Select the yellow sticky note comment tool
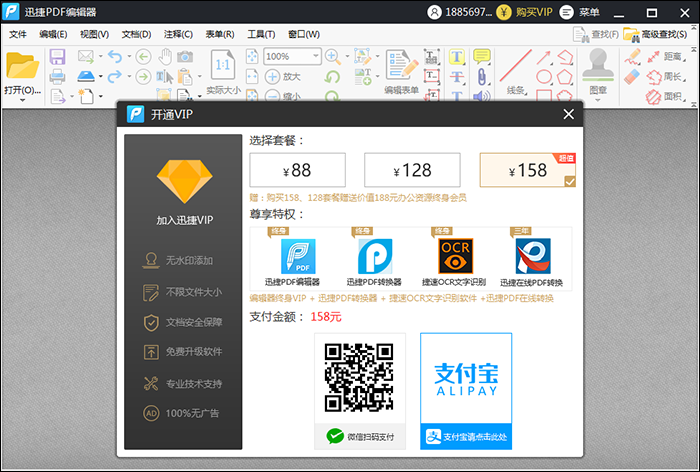 [482, 56]
